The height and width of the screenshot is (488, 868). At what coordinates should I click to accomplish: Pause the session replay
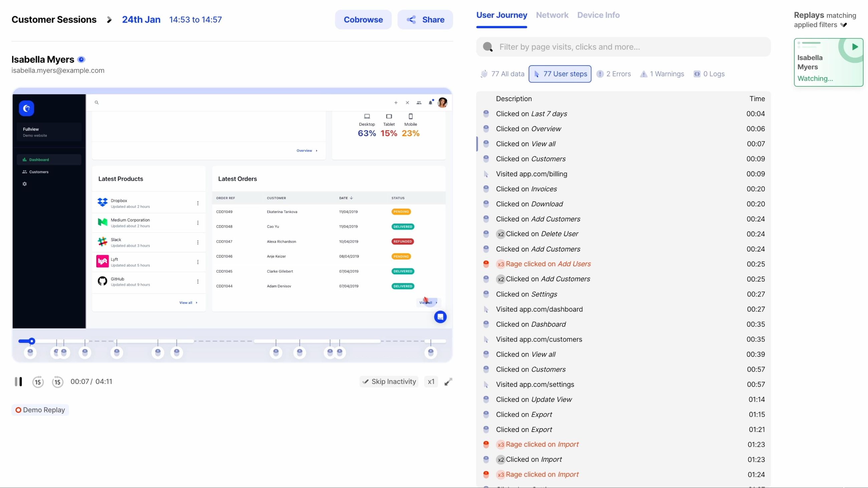(19, 382)
